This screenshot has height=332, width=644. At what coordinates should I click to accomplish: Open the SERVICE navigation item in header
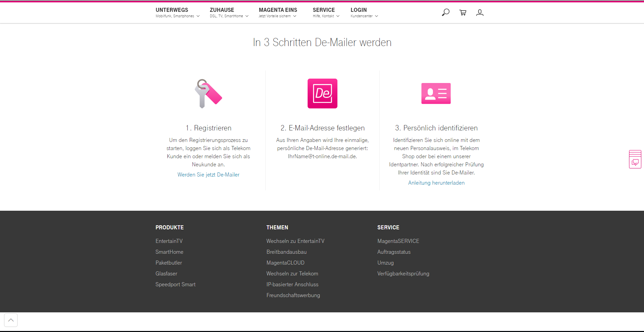(324, 10)
